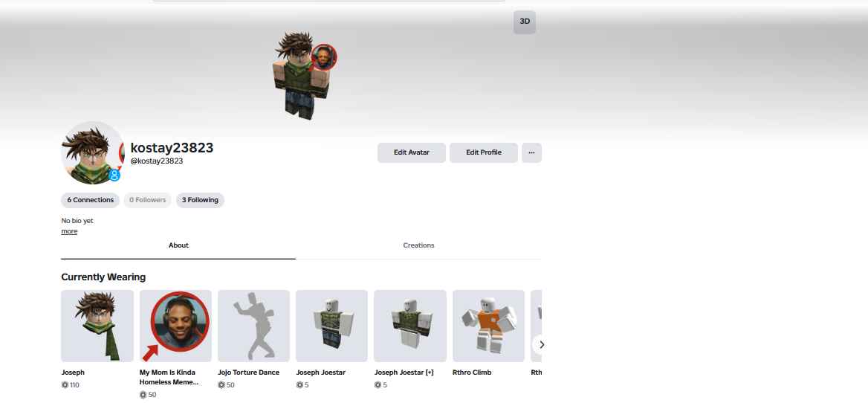Click the kostay23823 display name heading
The width and height of the screenshot is (868, 403).
(172, 148)
